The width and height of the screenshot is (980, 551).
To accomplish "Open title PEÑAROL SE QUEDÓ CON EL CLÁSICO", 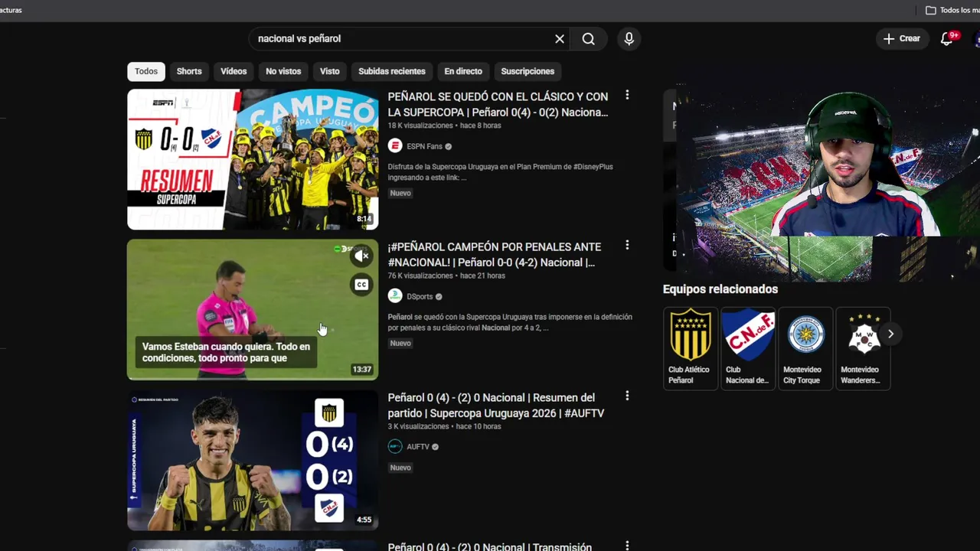I will (498, 104).
